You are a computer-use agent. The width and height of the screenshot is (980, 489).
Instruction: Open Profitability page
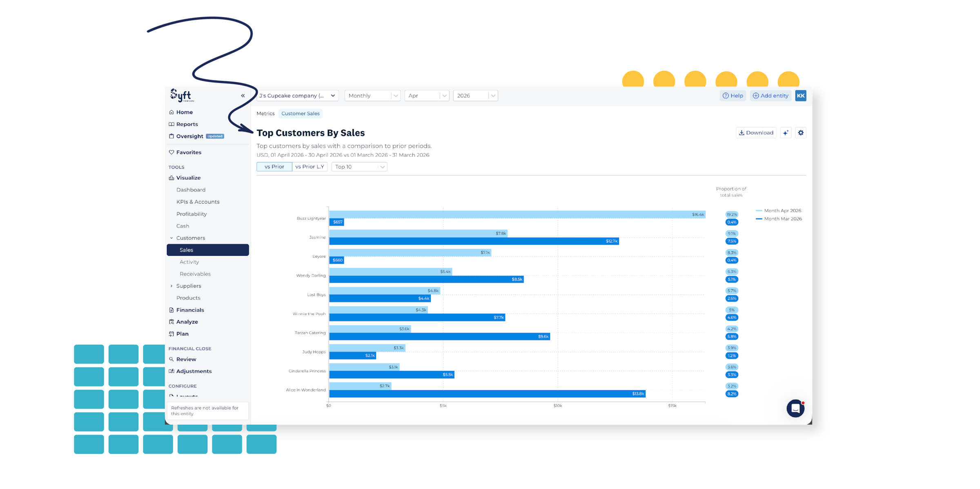coord(192,214)
